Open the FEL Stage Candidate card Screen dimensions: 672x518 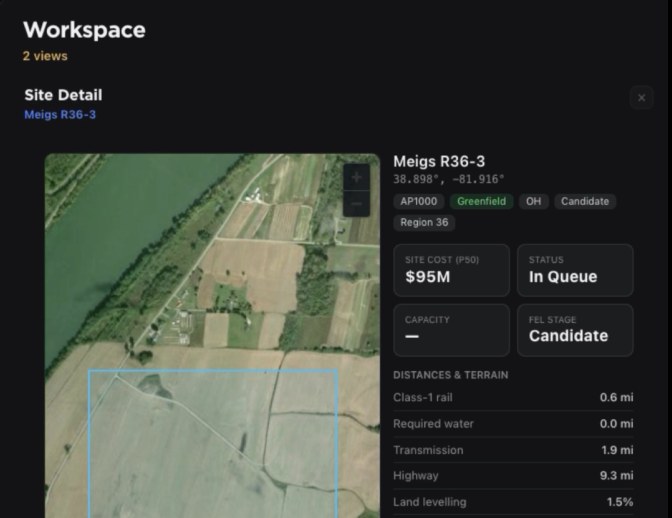tap(575, 330)
